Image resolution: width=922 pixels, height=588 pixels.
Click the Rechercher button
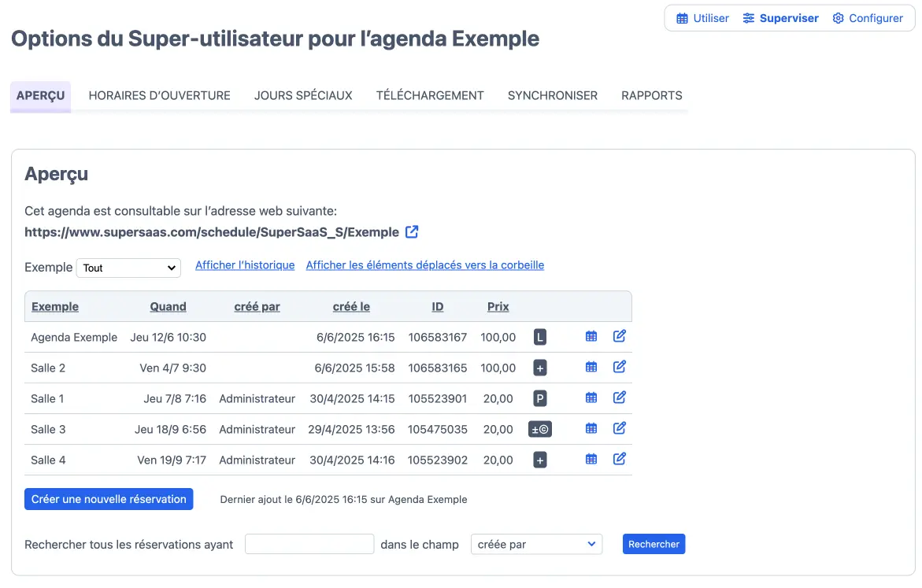pos(654,544)
